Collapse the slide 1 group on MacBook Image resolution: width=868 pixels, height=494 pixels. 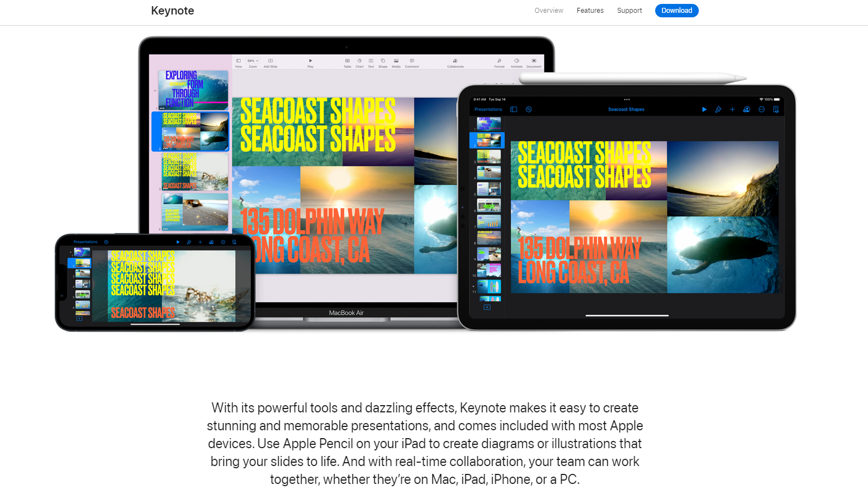pos(155,91)
